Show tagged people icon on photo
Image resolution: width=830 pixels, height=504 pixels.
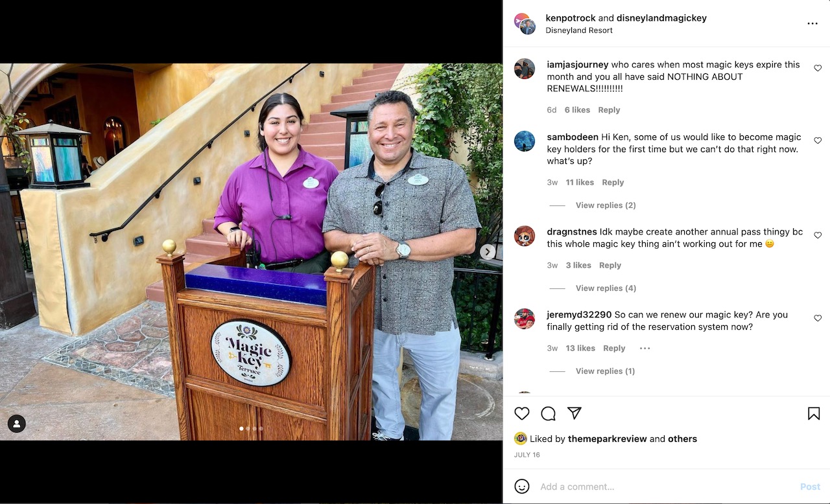pyautogui.click(x=17, y=424)
